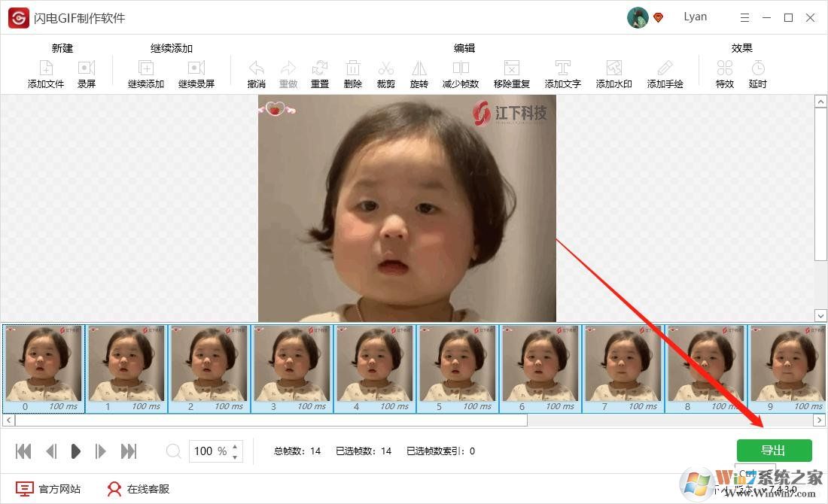Click the 继续添加 continue adding icon

(145, 71)
